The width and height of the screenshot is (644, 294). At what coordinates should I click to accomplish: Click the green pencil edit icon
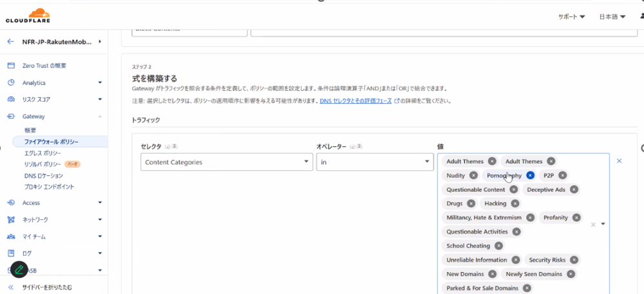[x=19, y=269]
